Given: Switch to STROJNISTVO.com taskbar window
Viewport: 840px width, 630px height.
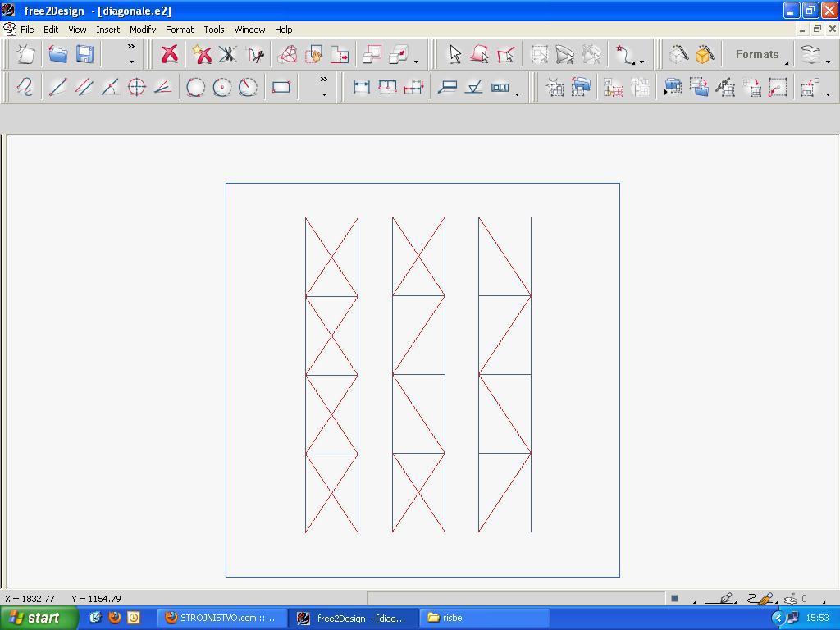Looking at the screenshot, I should [221, 619].
